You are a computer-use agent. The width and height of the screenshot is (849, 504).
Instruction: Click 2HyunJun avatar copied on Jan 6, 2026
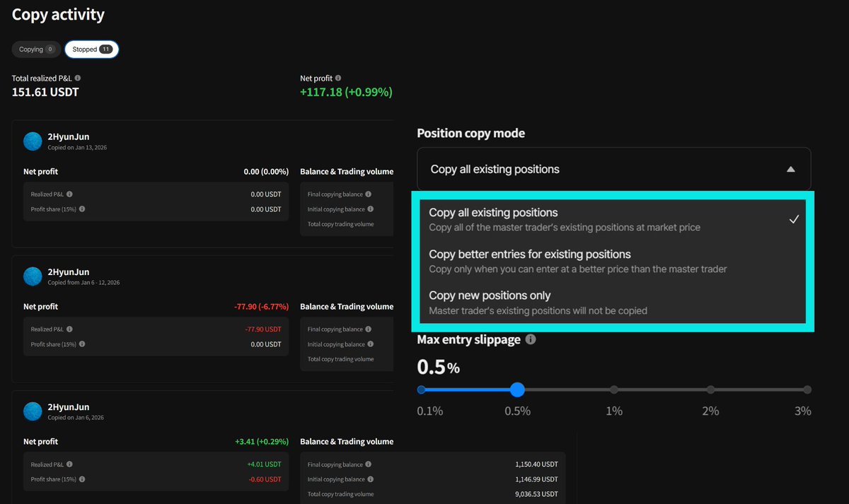33,411
